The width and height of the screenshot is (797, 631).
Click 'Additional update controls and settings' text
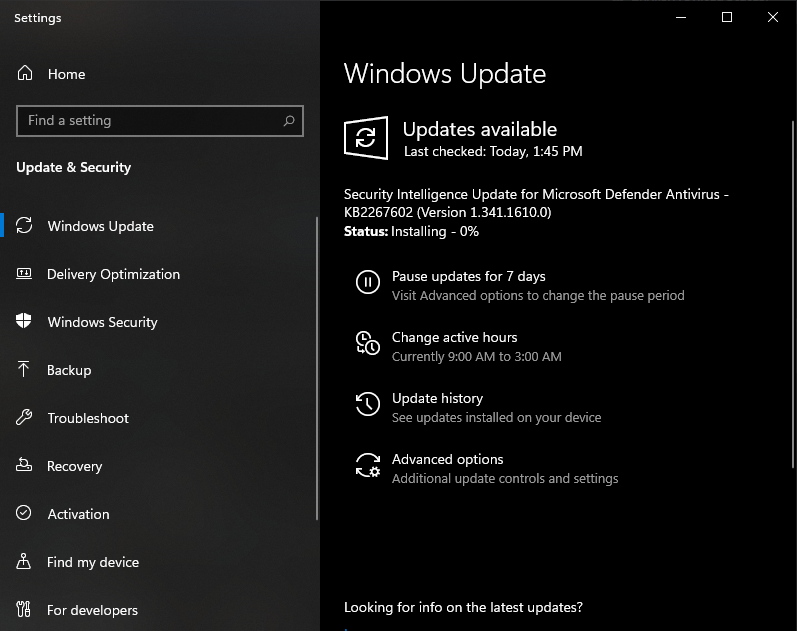pyautogui.click(x=505, y=478)
